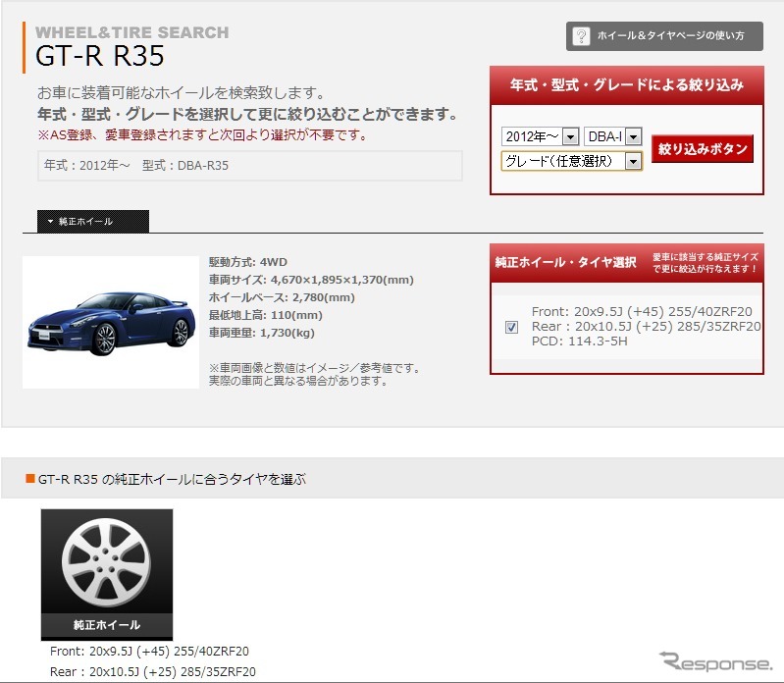Click the 駆動方式: 4WD spec line
Screen dimensions: 784x683
(x=248, y=262)
